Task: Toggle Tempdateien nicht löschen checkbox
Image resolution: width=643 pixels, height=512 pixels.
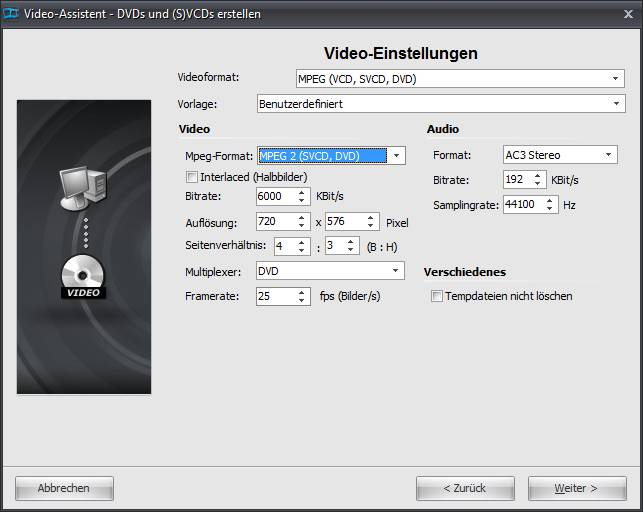Action: [436, 296]
